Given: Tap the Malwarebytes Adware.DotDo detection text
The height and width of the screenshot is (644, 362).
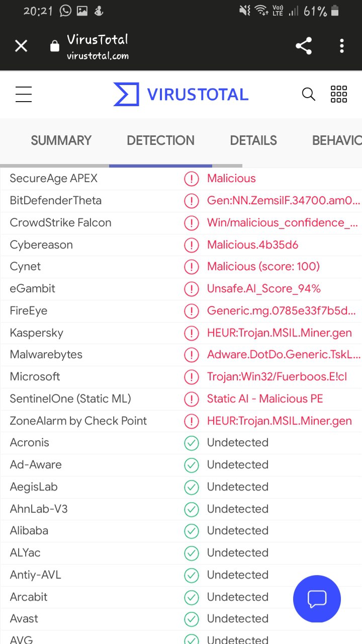Looking at the screenshot, I should pos(284,354).
